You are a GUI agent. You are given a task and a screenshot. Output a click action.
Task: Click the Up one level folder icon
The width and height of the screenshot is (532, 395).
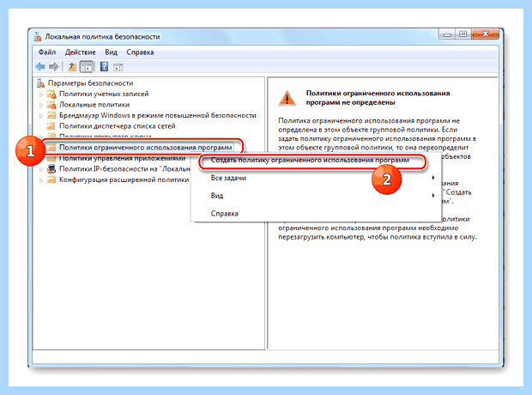click(x=71, y=67)
